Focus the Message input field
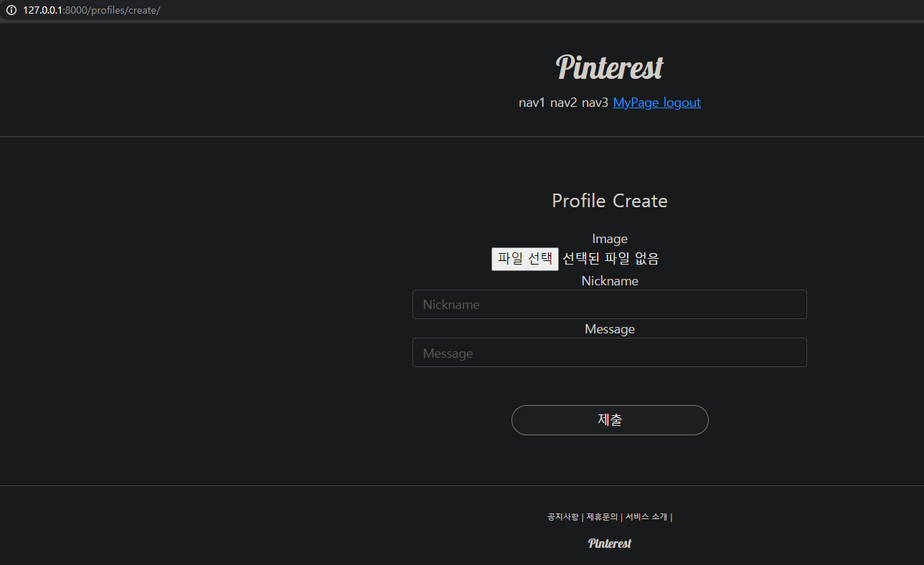The height and width of the screenshot is (565, 924). coord(609,352)
